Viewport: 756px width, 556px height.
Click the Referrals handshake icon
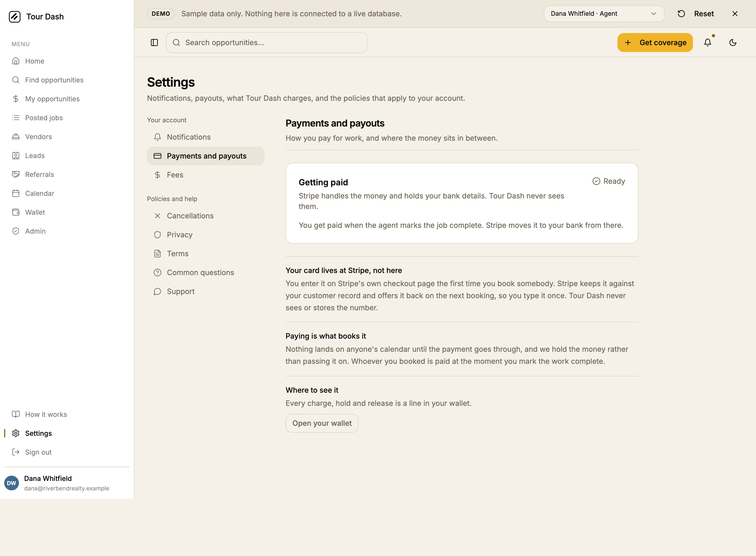point(16,174)
